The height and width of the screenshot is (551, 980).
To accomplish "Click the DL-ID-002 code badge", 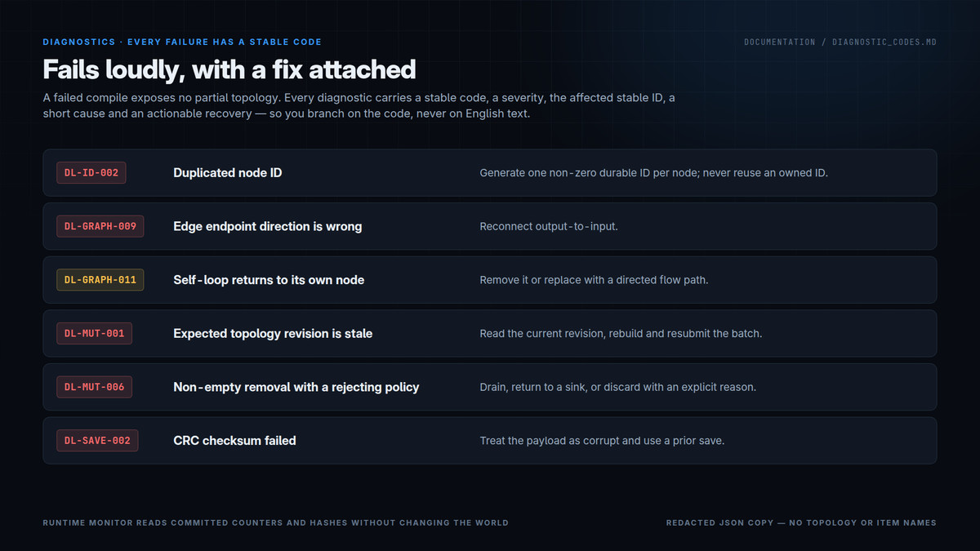I will coord(91,173).
